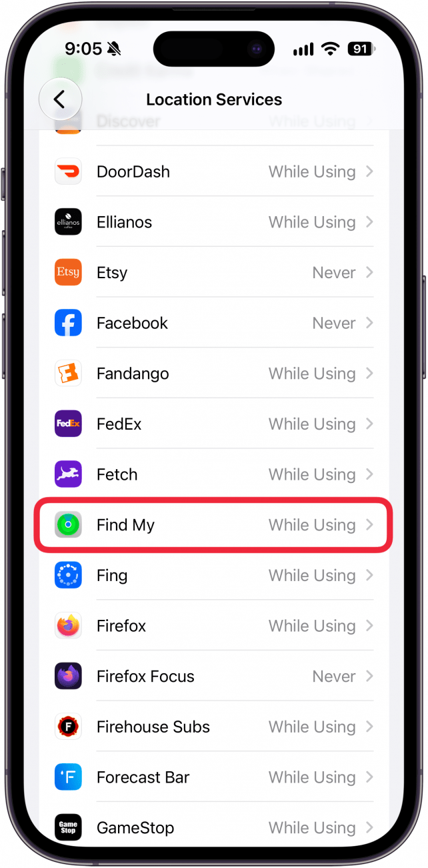Viewport: 428px width, 868px height.
Task: Tap the Location Services title
Action: click(214, 99)
